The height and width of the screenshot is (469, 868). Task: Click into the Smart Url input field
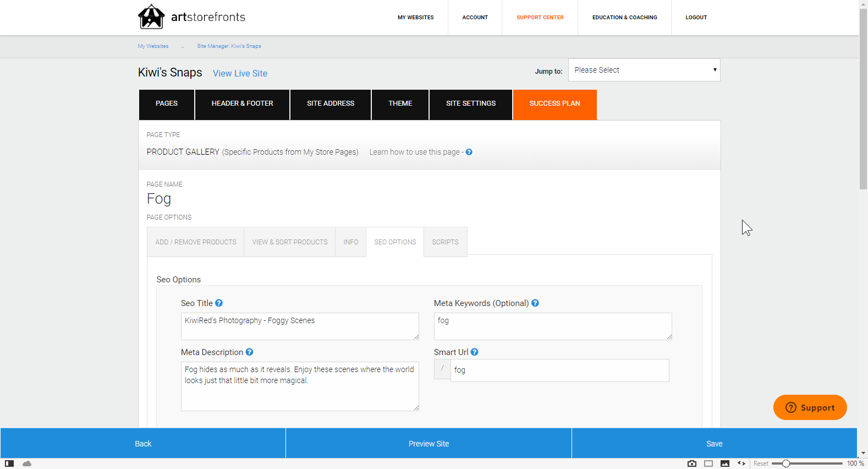click(559, 370)
